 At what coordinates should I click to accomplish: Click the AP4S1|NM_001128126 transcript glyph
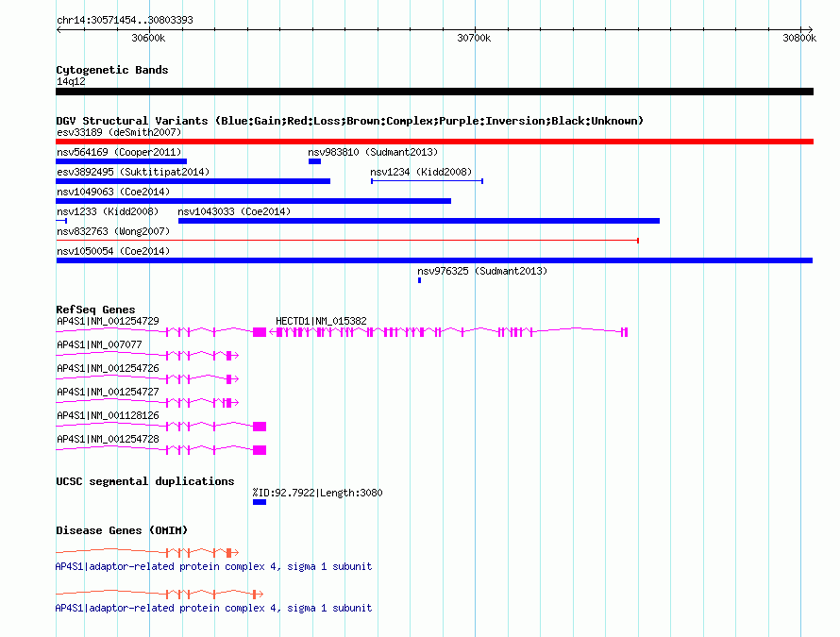coord(160,427)
